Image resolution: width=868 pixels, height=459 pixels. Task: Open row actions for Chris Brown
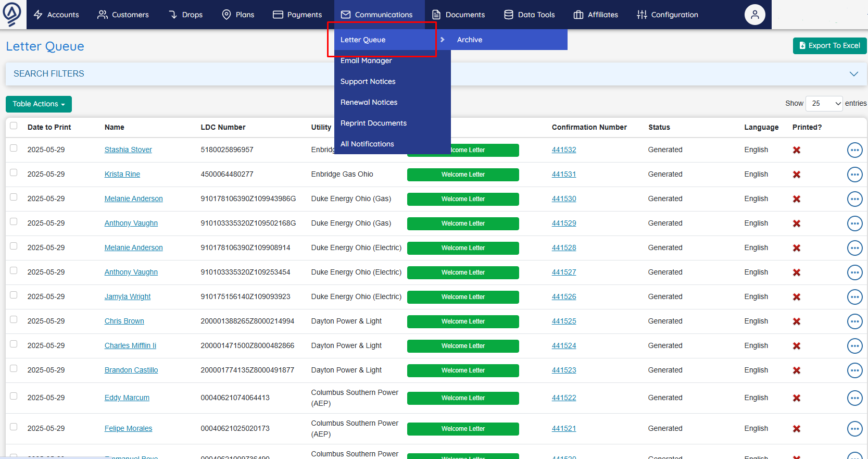tap(854, 321)
